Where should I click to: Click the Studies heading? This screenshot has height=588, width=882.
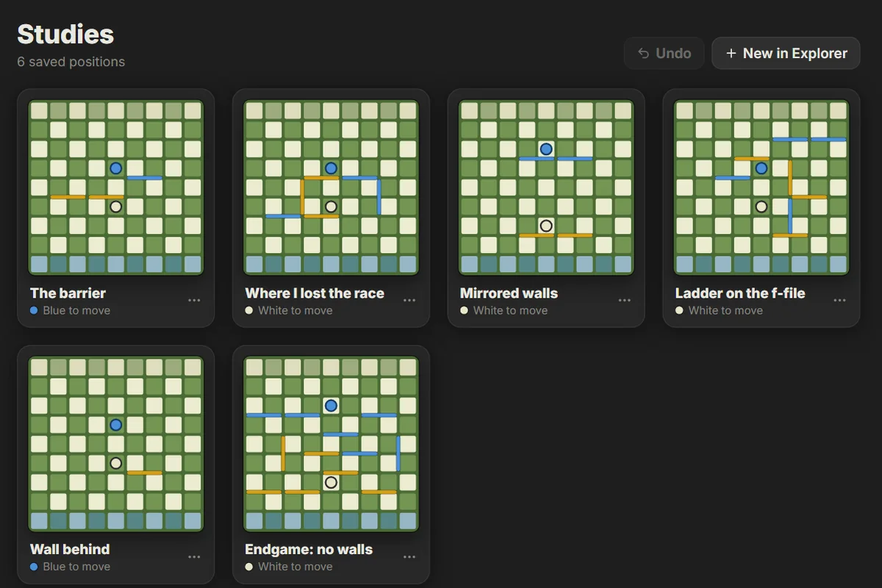(65, 34)
